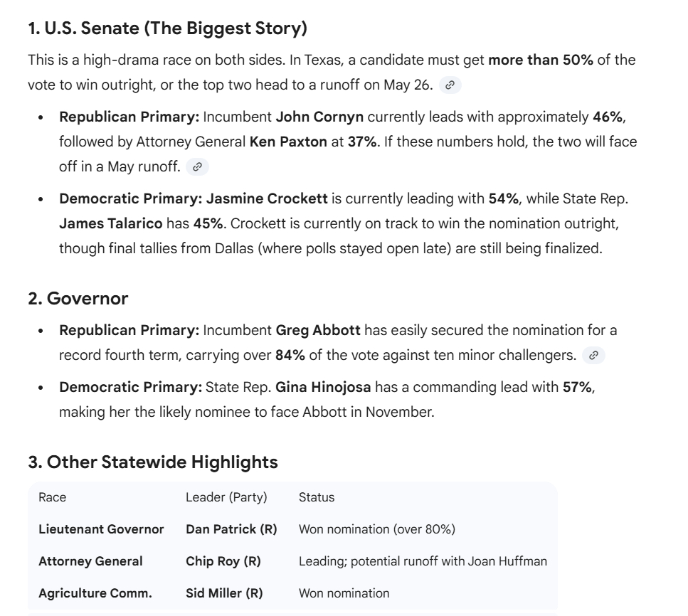
Task: Open source link icon after 'ten minor challengers'
Action: (593, 355)
